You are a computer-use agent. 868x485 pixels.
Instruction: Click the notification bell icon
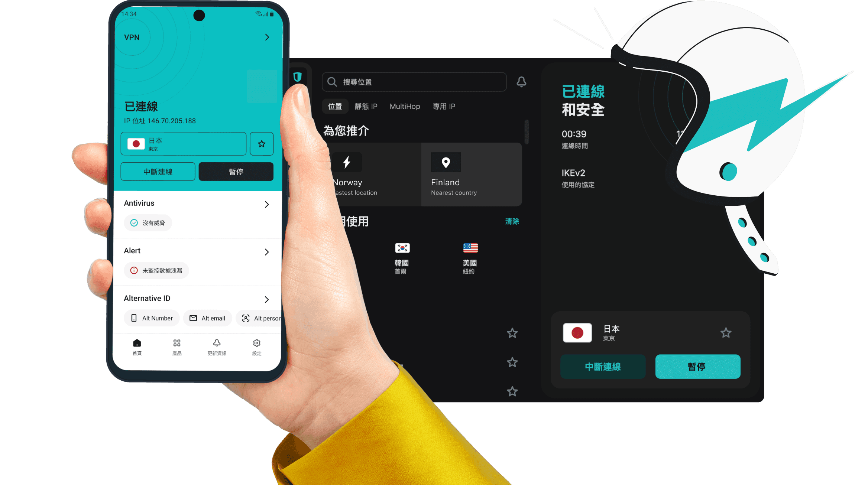pos(522,82)
